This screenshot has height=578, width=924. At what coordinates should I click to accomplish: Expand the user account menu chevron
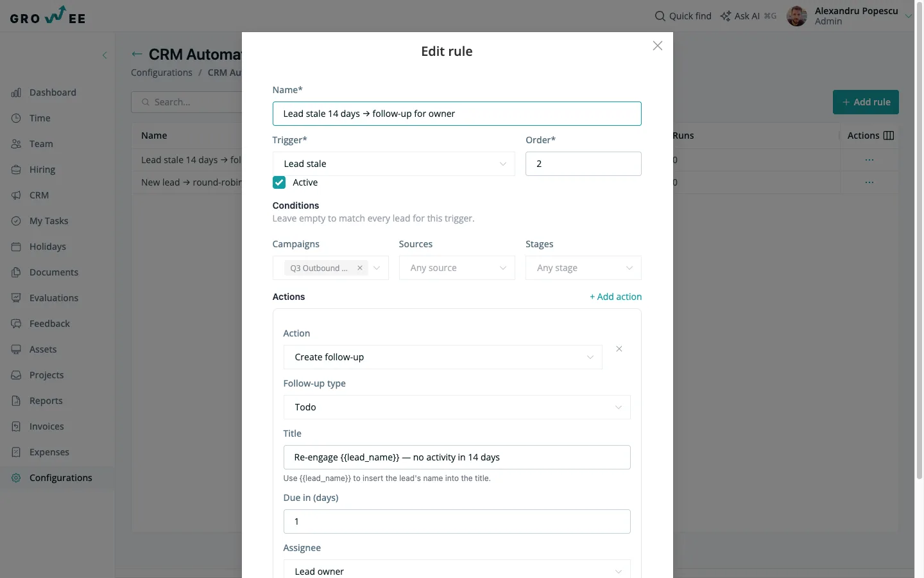[908, 16]
